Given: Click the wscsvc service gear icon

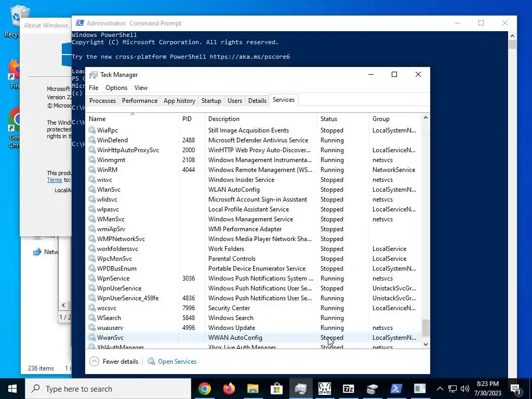Looking at the screenshot, I should pyautogui.click(x=91, y=308).
